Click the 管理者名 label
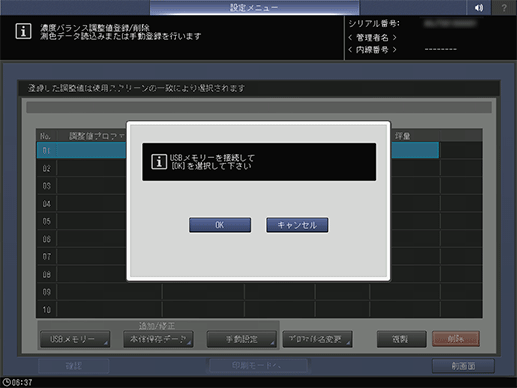The image size is (517, 388). 372,37
